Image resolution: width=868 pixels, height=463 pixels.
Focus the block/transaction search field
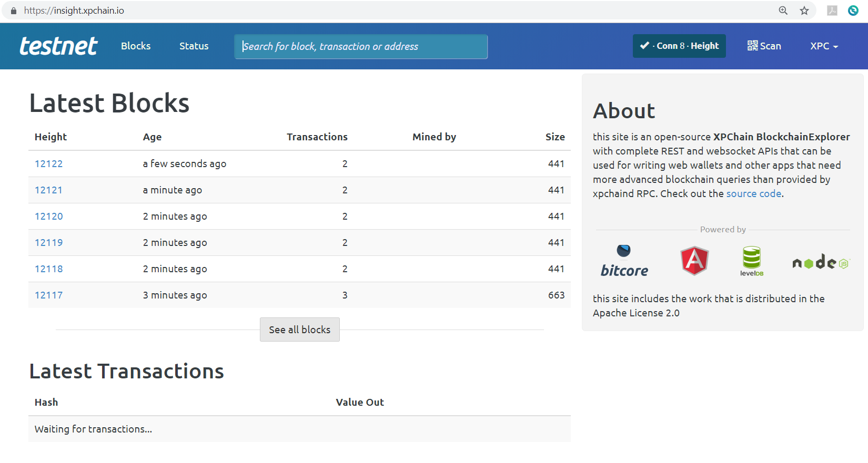pos(361,47)
